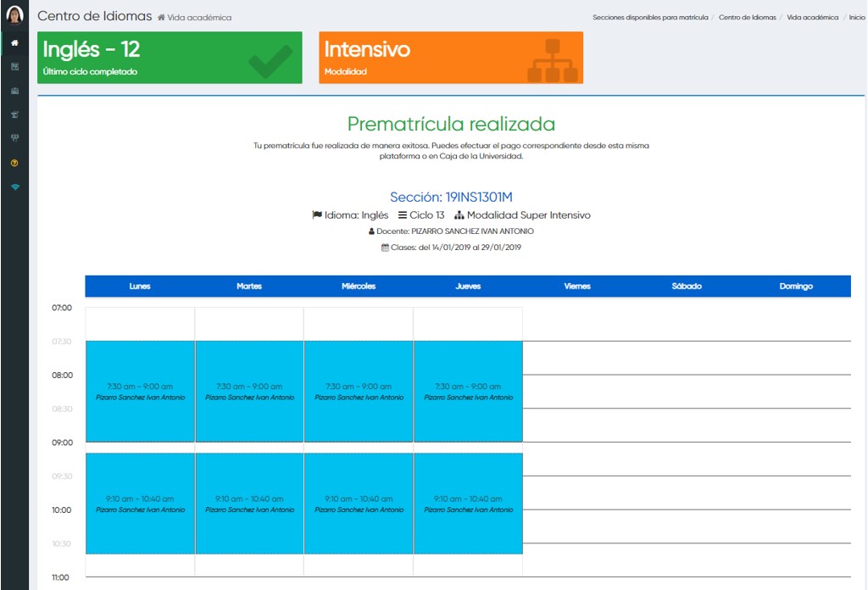868x590 pixels.
Task: Select Jueves 9:10 am - 10:40 am class block
Action: 468,504
